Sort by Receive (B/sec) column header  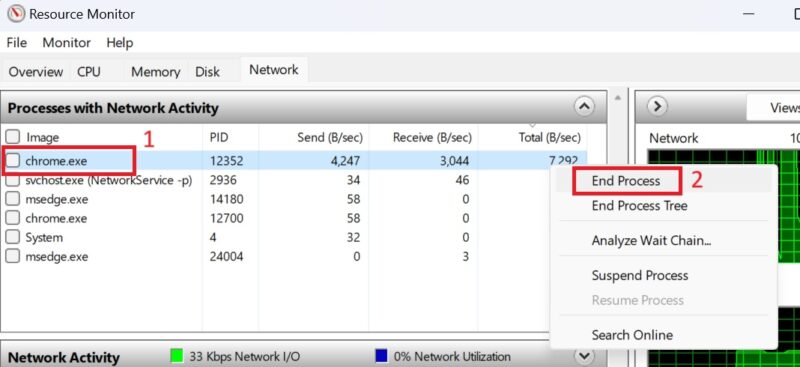[x=432, y=137]
